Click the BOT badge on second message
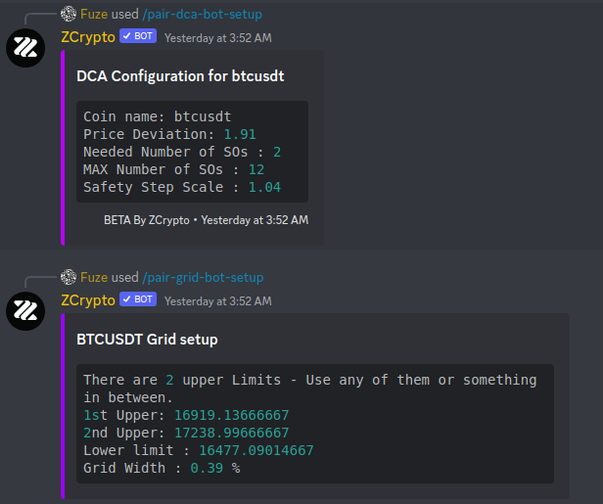 138,299
